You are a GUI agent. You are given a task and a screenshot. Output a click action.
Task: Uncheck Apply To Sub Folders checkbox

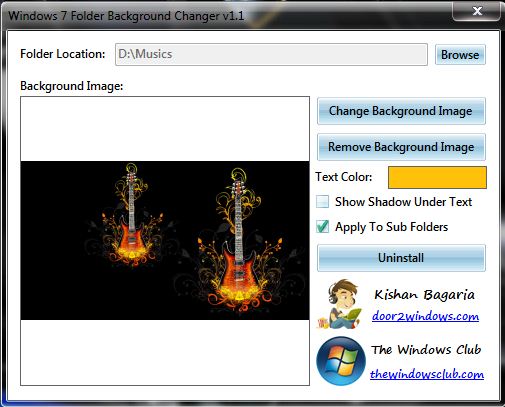pos(322,227)
